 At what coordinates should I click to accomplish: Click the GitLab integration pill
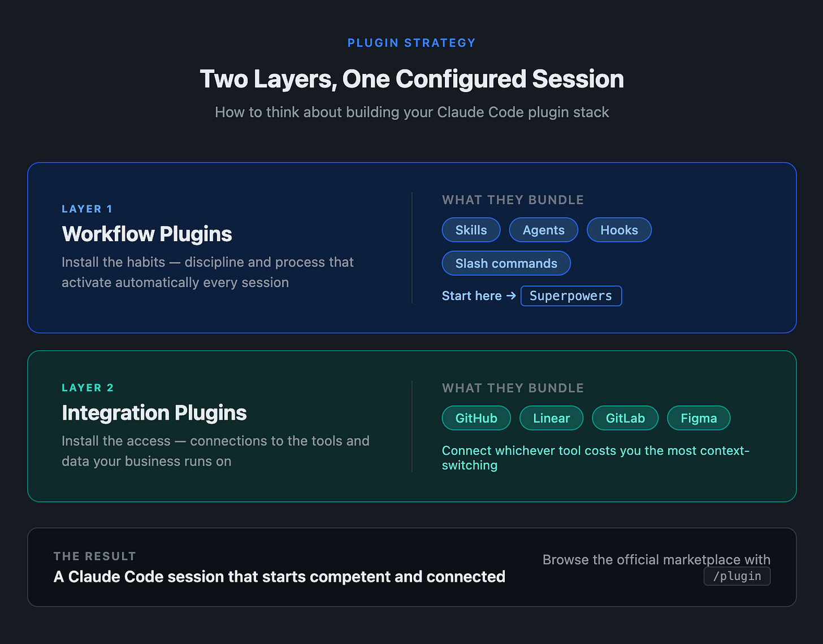625,418
